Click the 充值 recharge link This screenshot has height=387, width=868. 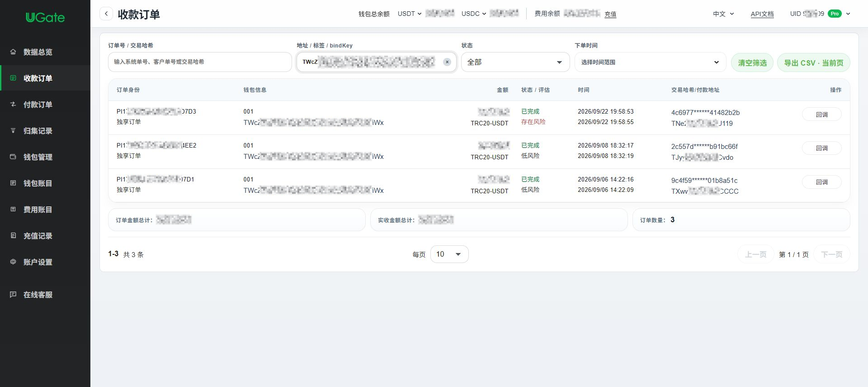[610, 14]
